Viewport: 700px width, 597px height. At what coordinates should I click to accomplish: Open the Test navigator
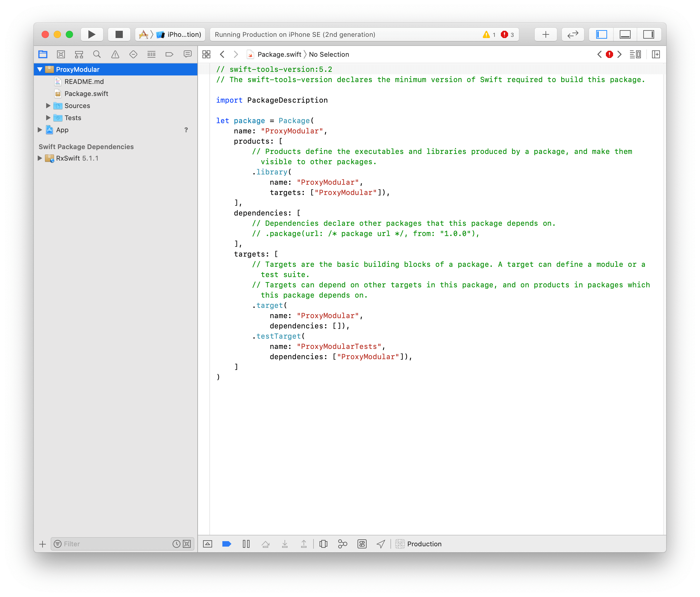click(133, 54)
